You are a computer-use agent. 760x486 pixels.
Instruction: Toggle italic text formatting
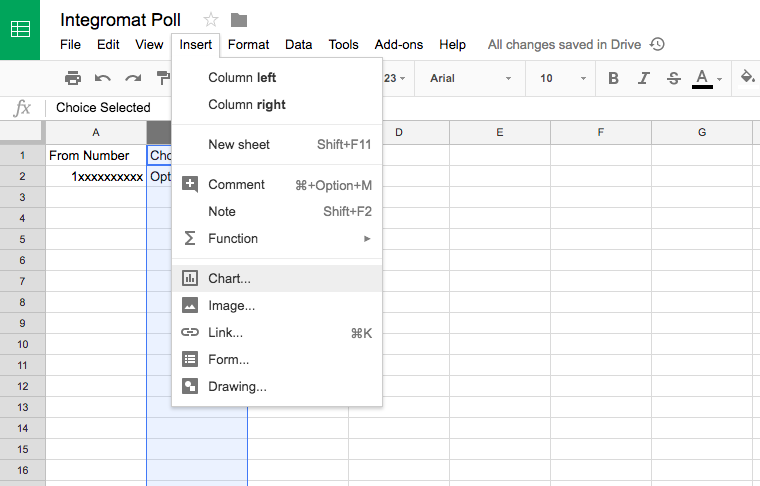point(643,78)
